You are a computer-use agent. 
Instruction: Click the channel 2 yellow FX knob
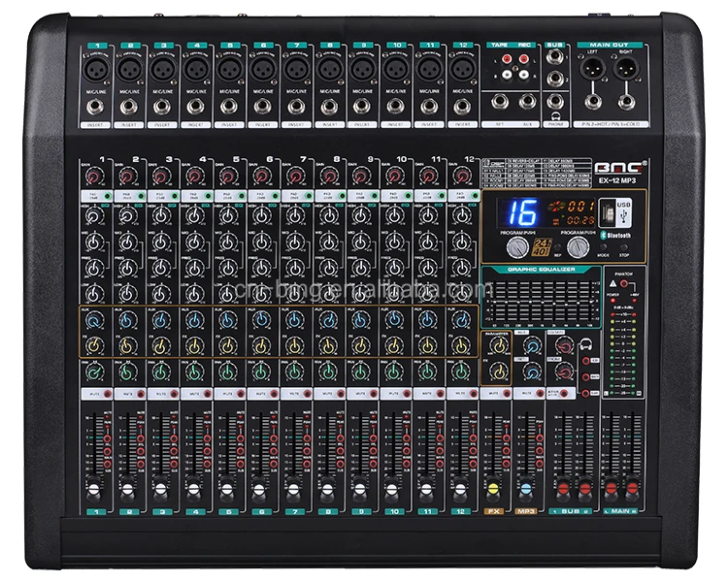tap(128, 345)
